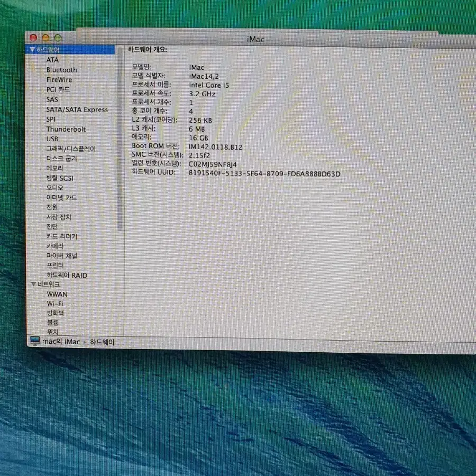Click the SMC version value 2.15f2
This screenshot has height=476, width=476.
pos(199,155)
